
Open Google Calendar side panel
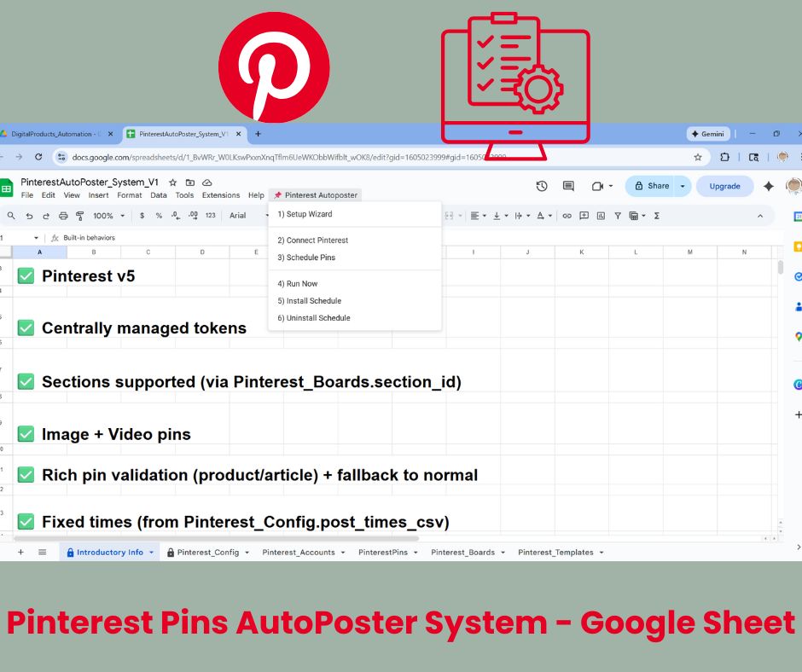pos(798,217)
